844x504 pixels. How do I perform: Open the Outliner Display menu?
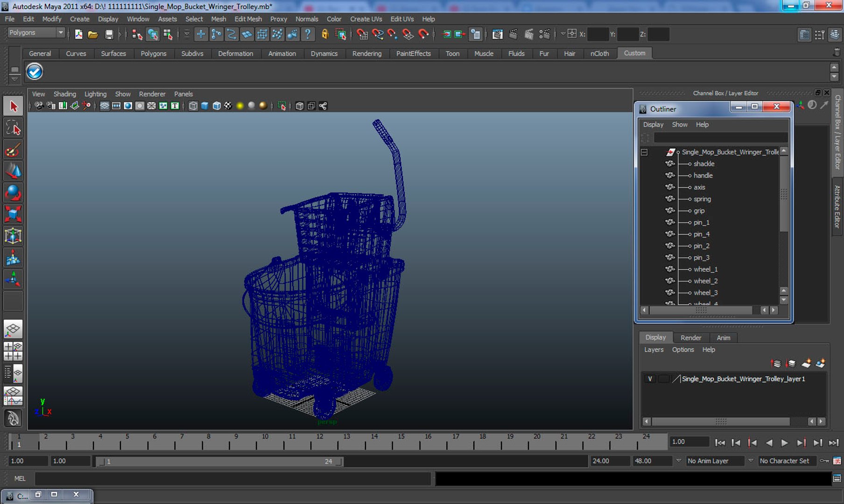[653, 125]
